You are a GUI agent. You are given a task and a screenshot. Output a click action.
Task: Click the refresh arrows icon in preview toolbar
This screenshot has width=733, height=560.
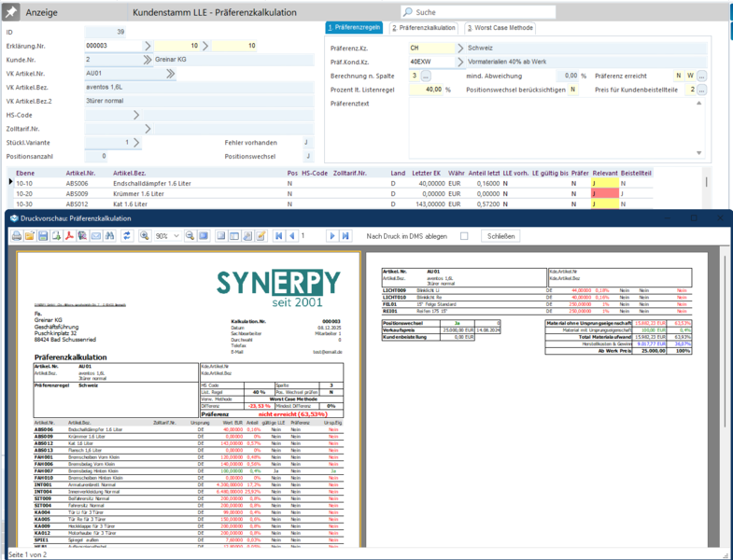pyautogui.click(x=128, y=236)
